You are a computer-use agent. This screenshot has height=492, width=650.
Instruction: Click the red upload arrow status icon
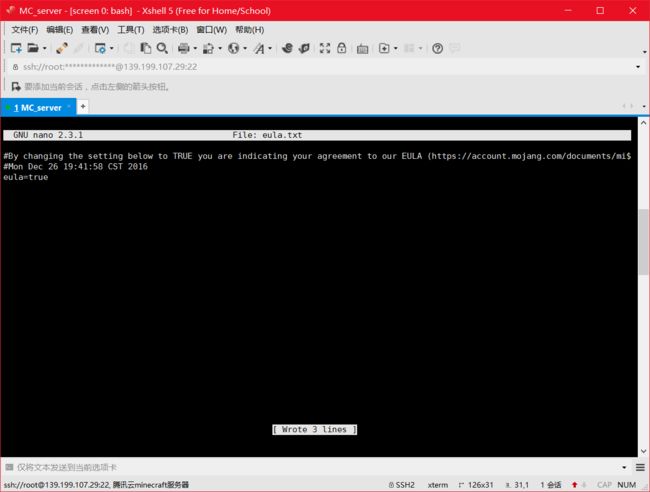point(575,485)
